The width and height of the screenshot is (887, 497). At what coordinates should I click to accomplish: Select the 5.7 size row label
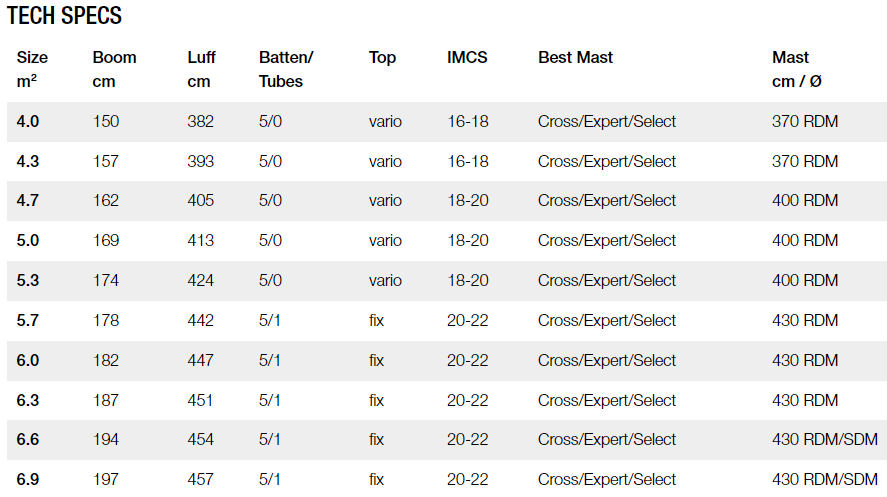pyautogui.click(x=28, y=321)
